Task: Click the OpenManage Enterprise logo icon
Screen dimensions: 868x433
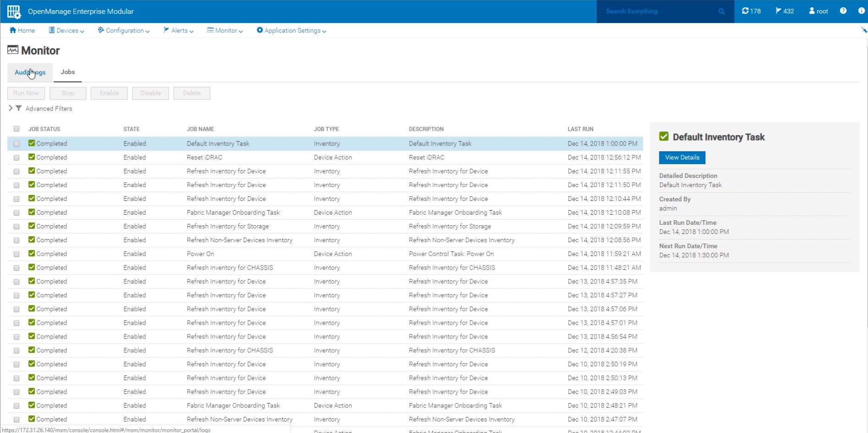Action: [x=14, y=11]
